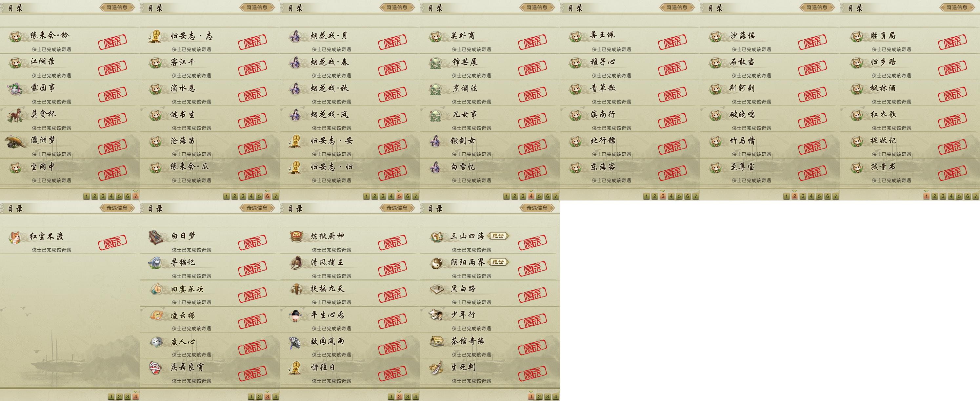Select the folding fan icon for 故园风雨
The image size is (980, 401).
[x=296, y=341]
